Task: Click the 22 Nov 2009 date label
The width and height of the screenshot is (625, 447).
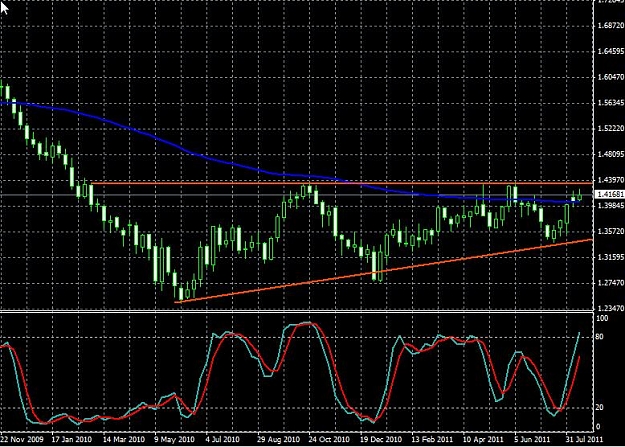Action: pyautogui.click(x=22, y=439)
